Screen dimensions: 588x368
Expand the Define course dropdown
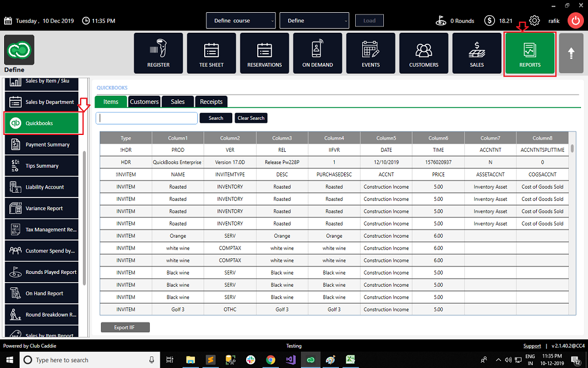[241, 20]
